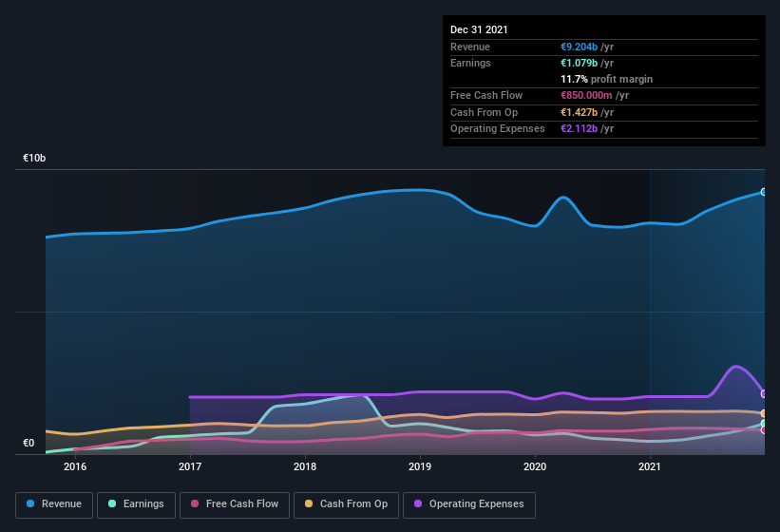
Task: Click the orange Cash From Op end marker
Action: [764, 413]
